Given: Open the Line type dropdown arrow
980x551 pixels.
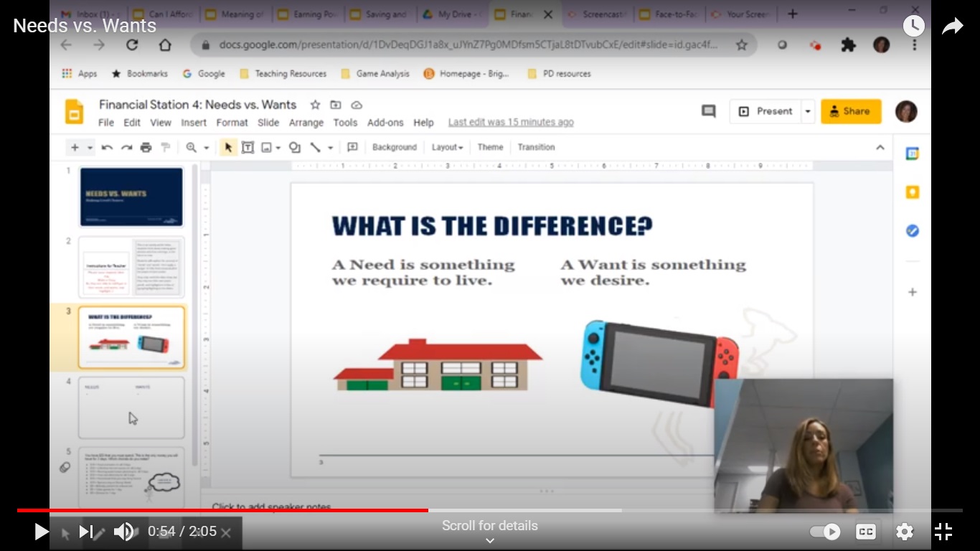Looking at the screenshot, I should pyautogui.click(x=330, y=147).
